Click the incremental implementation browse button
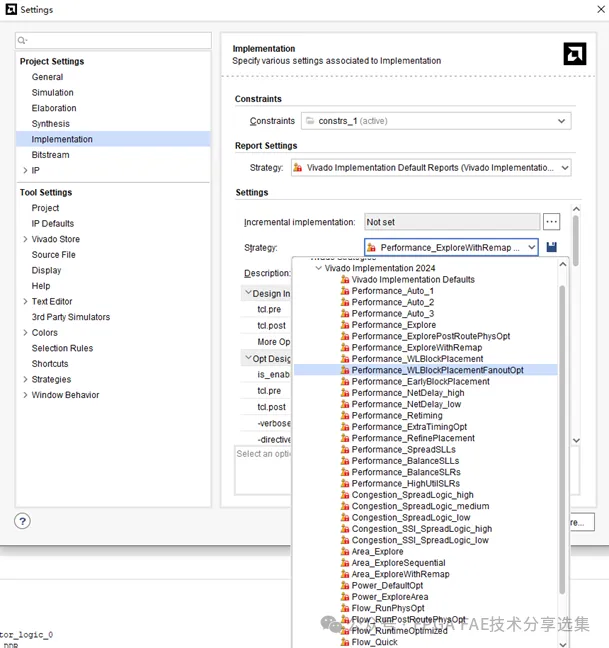This screenshot has width=609, height=648. tap(552, 222)
